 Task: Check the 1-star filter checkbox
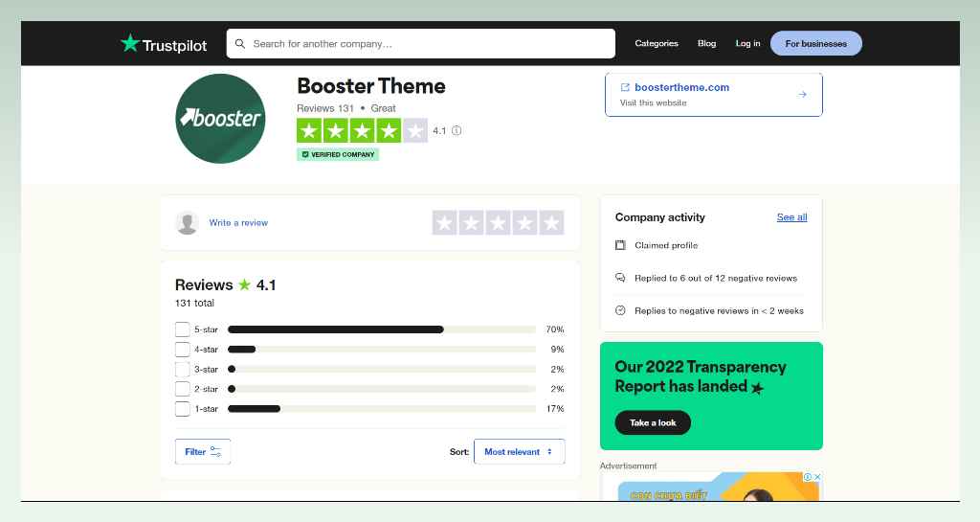point(183,409)
